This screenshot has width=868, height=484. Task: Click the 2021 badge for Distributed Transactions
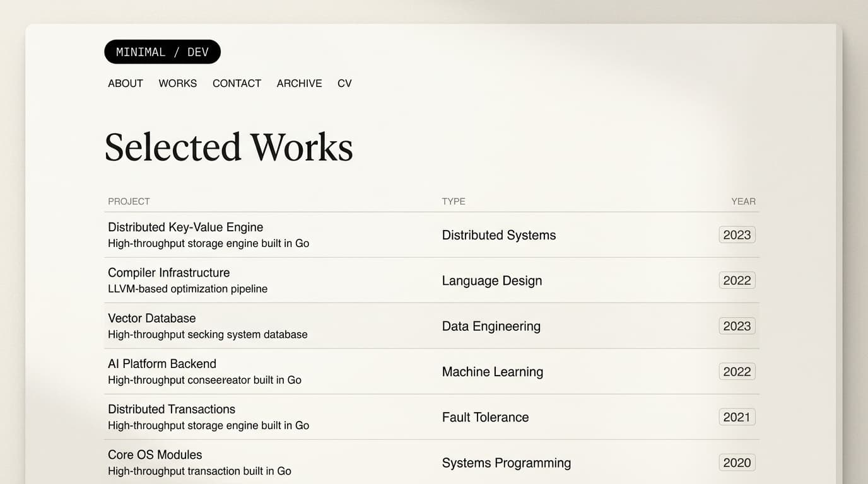(x=737, y=417)
